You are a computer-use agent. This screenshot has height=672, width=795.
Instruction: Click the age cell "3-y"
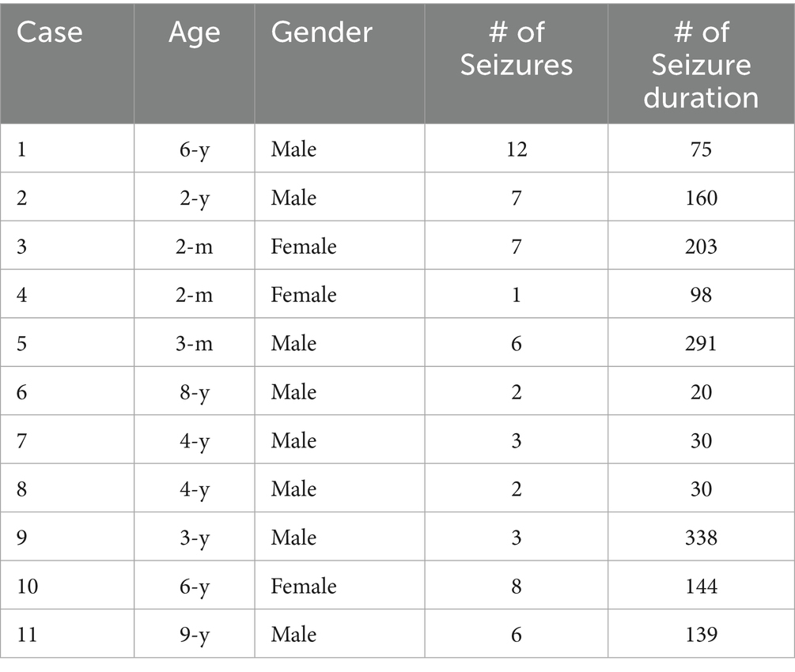pyautogui.click(x=194, y=538)
